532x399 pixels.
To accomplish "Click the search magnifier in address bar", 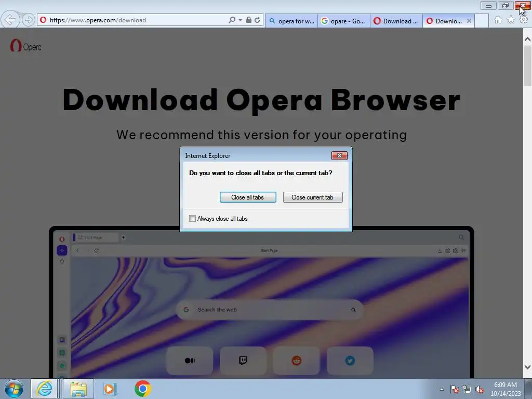I will 232,20.
